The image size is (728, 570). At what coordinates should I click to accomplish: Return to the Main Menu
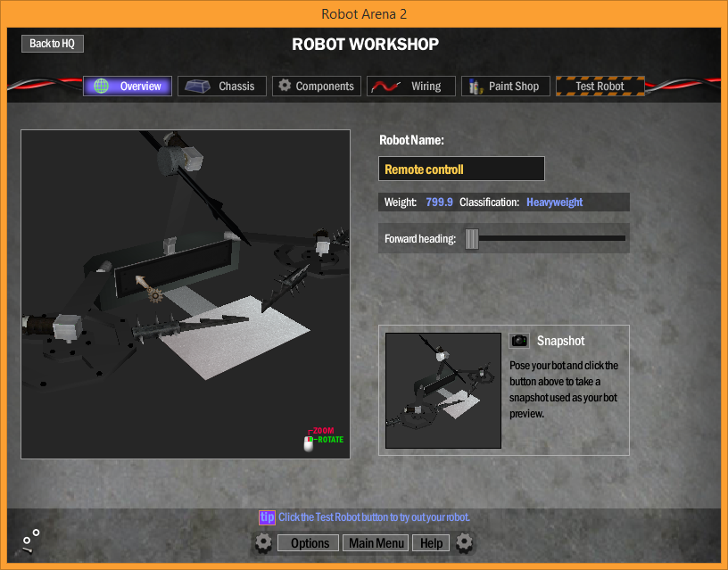(376, 543)
